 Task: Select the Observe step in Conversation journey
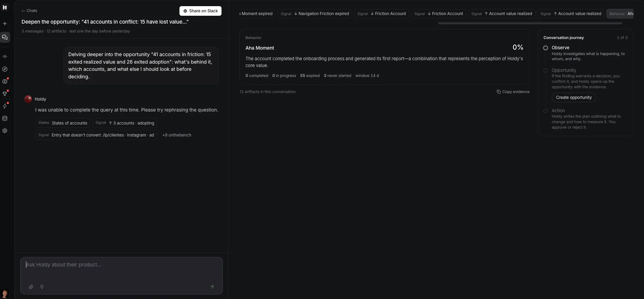pos(561,48)
